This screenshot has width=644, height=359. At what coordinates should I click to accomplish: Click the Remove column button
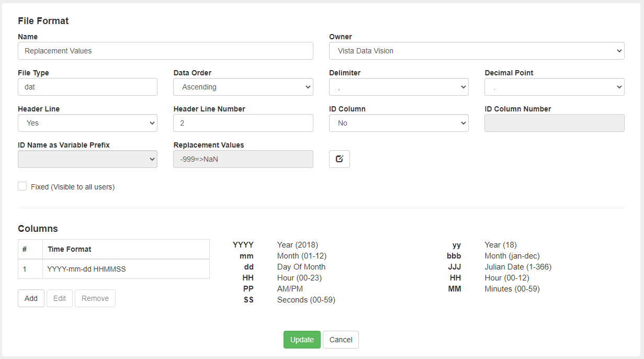pyautogui.click(x=95, y=298)
